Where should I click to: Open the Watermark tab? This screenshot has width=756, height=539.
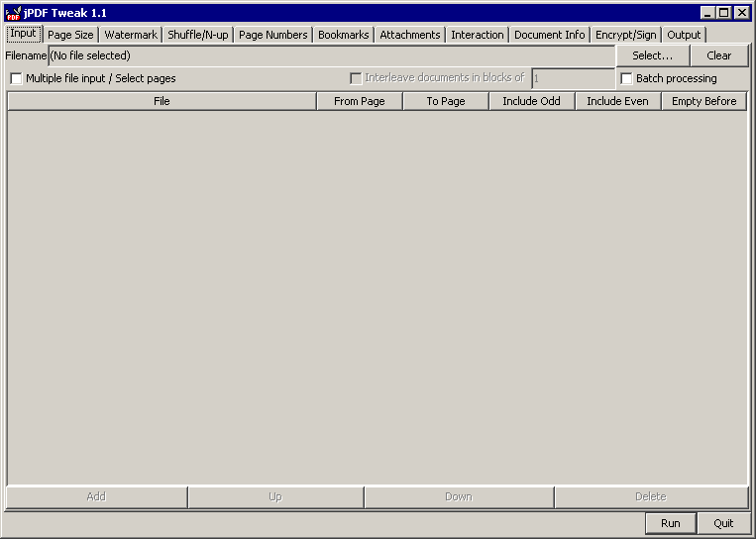[x=131, y=35]
